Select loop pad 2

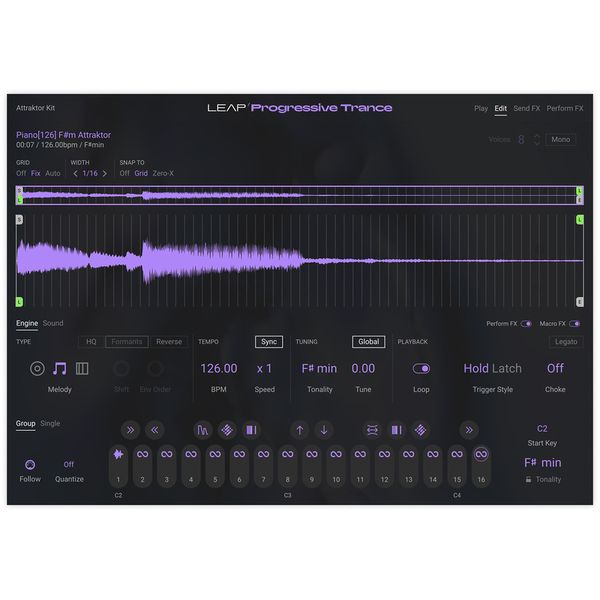pos(142,466)
